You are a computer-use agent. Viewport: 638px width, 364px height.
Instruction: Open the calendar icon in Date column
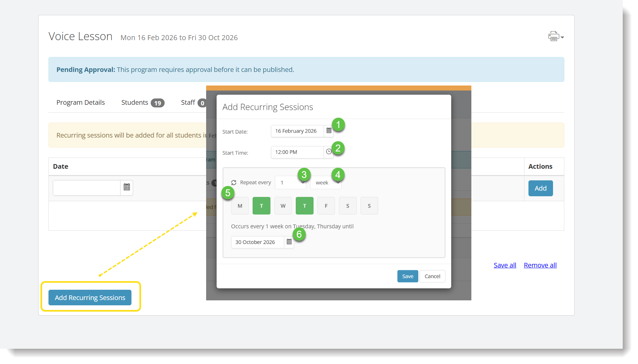coord(126,187)
